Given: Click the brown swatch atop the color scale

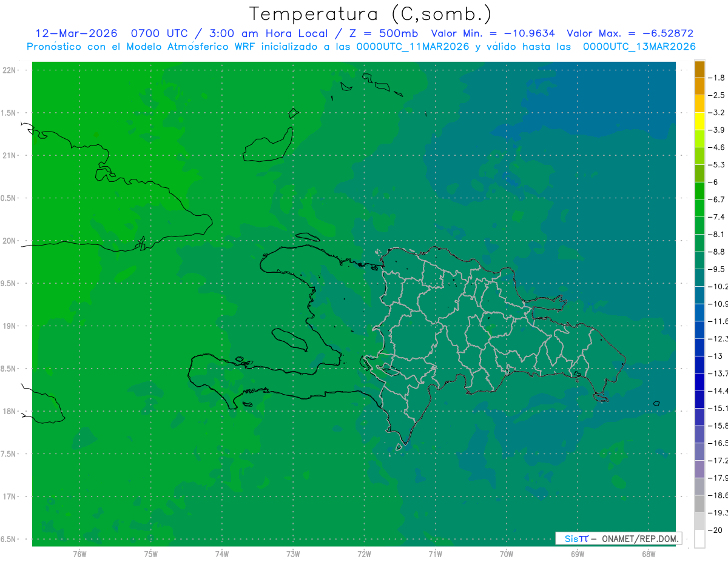Looking at the screenshot, I should pos(699,69).
